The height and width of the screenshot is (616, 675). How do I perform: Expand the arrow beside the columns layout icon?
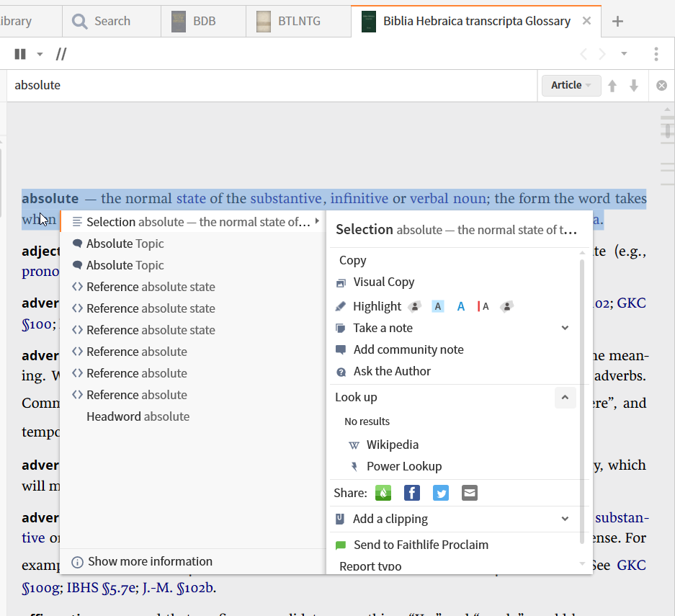[x=40, y=54]
